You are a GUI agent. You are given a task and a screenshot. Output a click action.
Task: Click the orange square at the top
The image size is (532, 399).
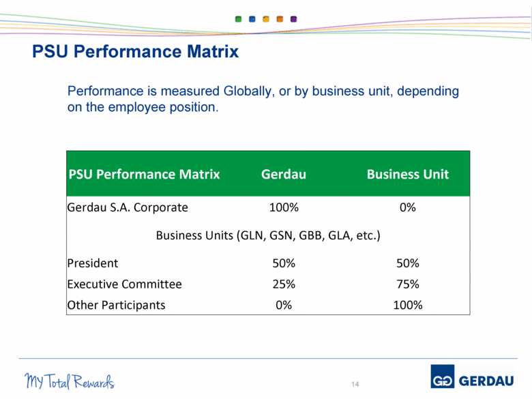(x=280, y=19)
